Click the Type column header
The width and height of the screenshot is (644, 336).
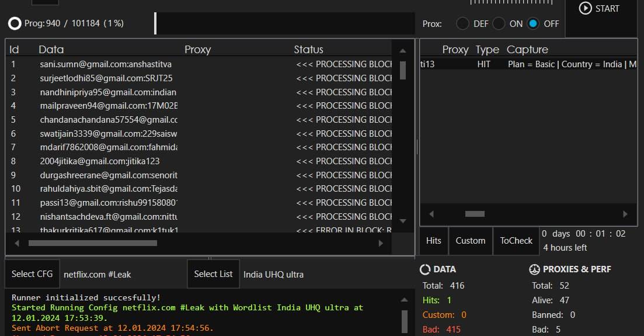coord(487,50)
